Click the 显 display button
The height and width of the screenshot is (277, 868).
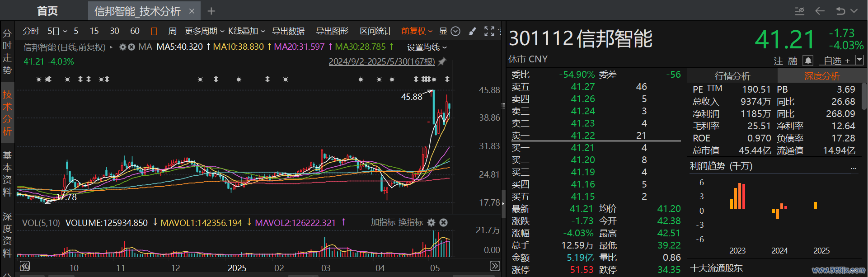coord(443,31)
